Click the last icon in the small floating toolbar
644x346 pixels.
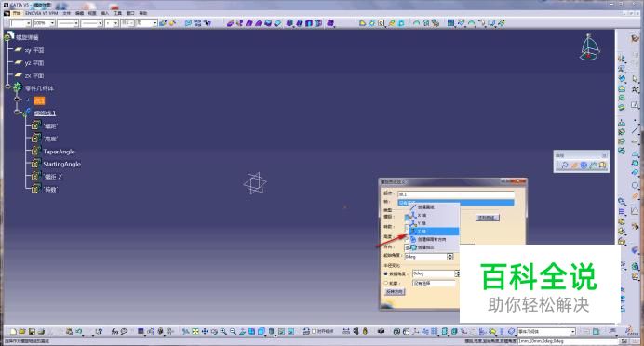coord(602,166)
